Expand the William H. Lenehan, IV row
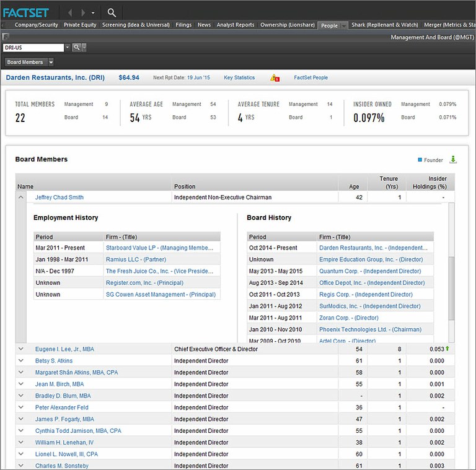 [20, 442]
